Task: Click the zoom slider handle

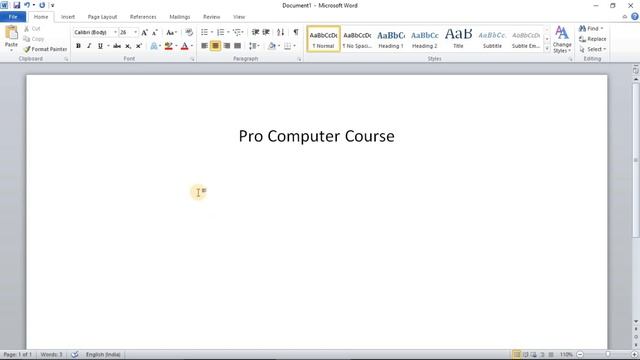Action: 608,354
